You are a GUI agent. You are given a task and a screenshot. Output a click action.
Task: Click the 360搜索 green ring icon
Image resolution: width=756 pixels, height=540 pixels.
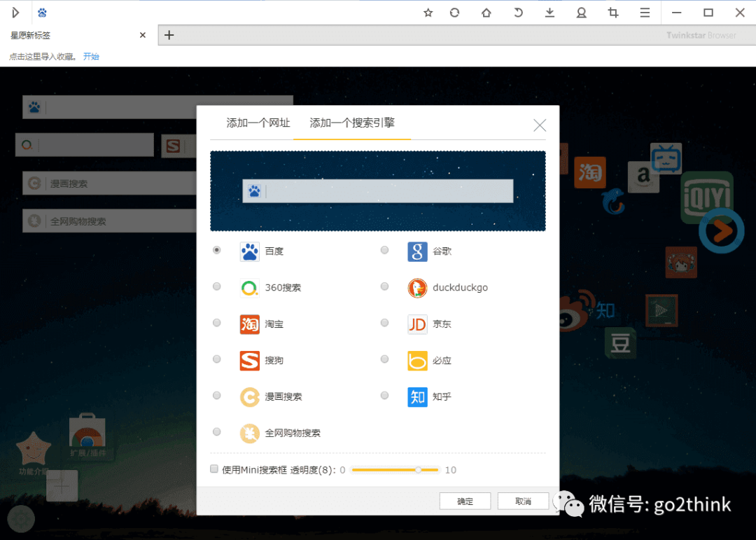coord(250,288)
